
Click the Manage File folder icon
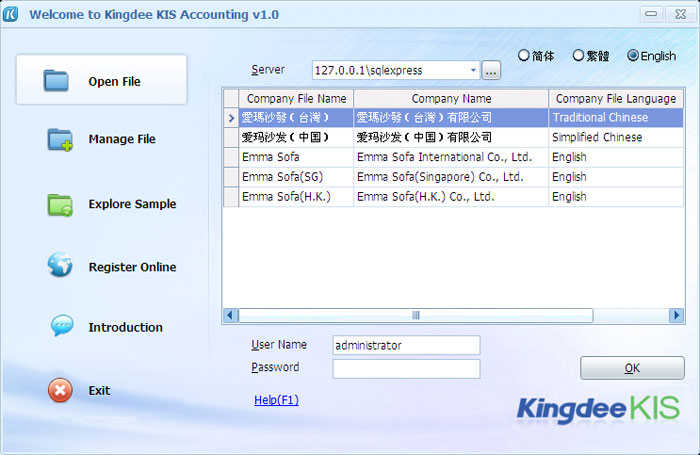click(60, 139)
